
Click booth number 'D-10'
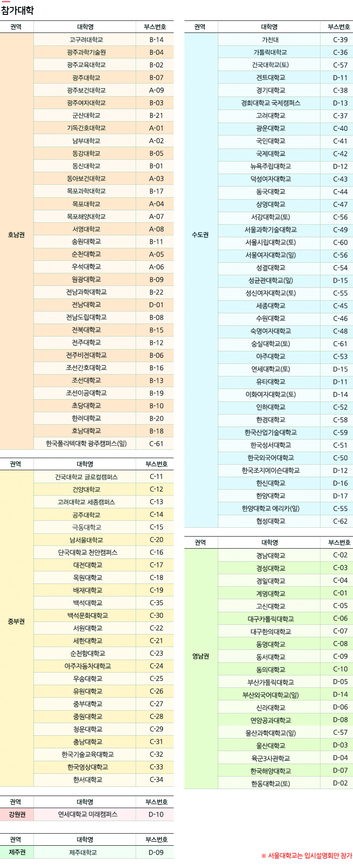(x=157, y=814)
